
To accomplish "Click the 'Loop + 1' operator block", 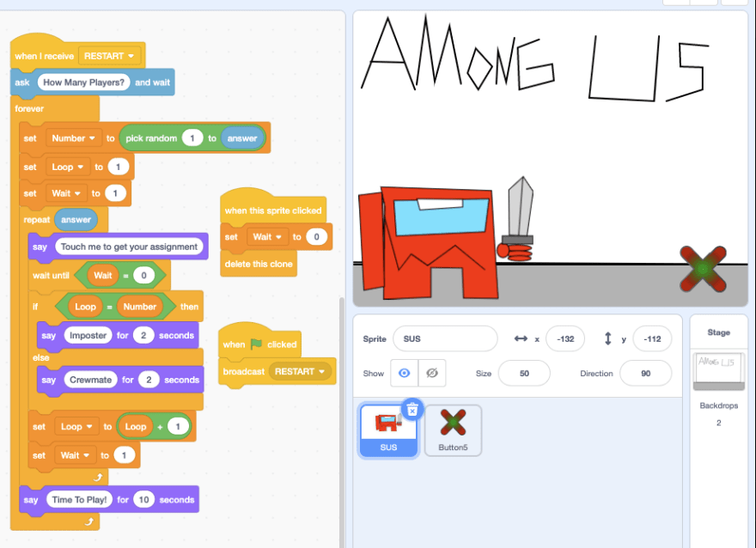I will pos(154,427).
